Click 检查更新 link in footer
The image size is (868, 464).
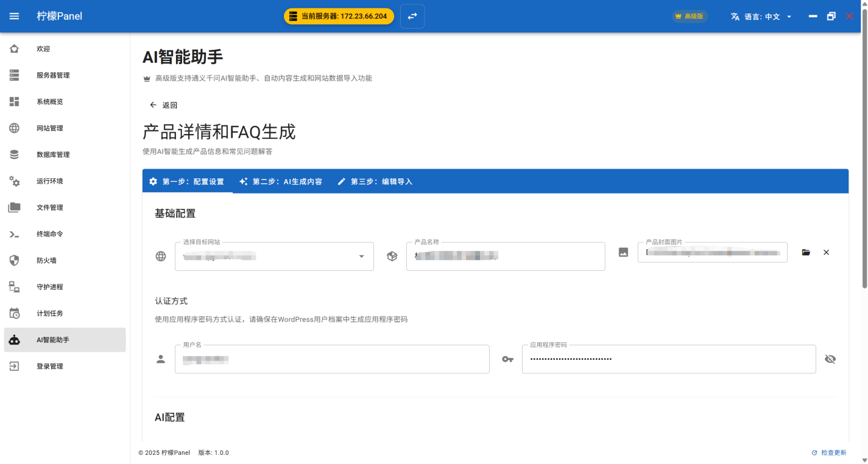[829, 452]
